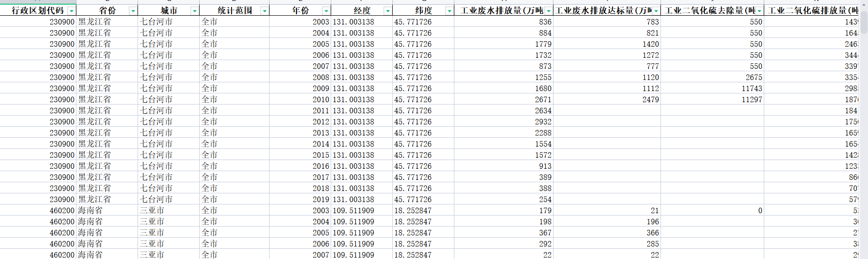Screen dimensions: 868x259
Task: Open the 纬度 column filter dropdown
Action: pos(449,11)
